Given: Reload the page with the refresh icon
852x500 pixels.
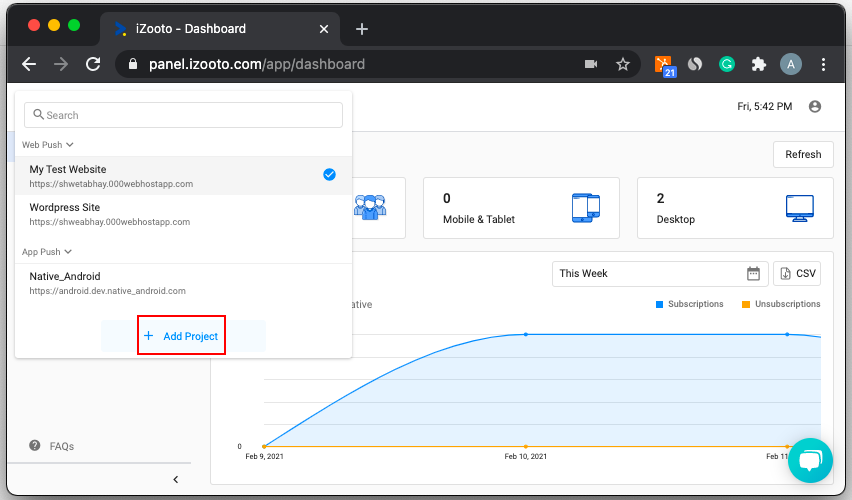Looking at the screenshot, I should click(93, 64).
